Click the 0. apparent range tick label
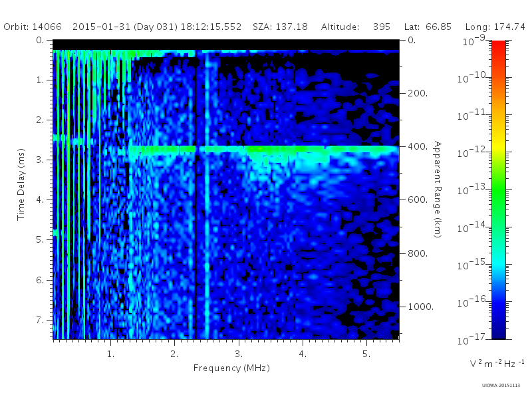This screenshot has height=399, width=532. (412, 40)
